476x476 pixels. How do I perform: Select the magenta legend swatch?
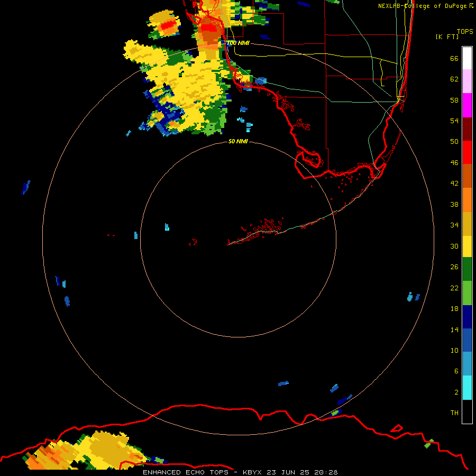click(x=467, y=105)
